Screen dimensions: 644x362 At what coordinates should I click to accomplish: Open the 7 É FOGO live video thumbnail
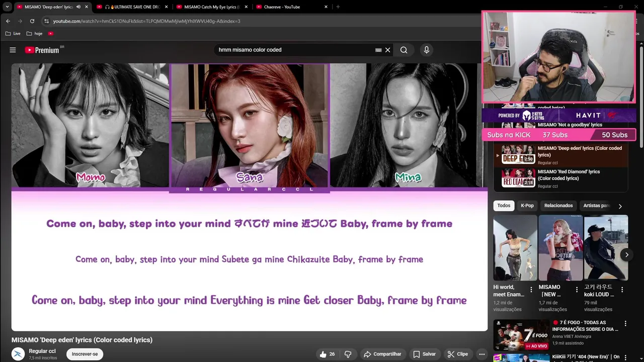521,335
